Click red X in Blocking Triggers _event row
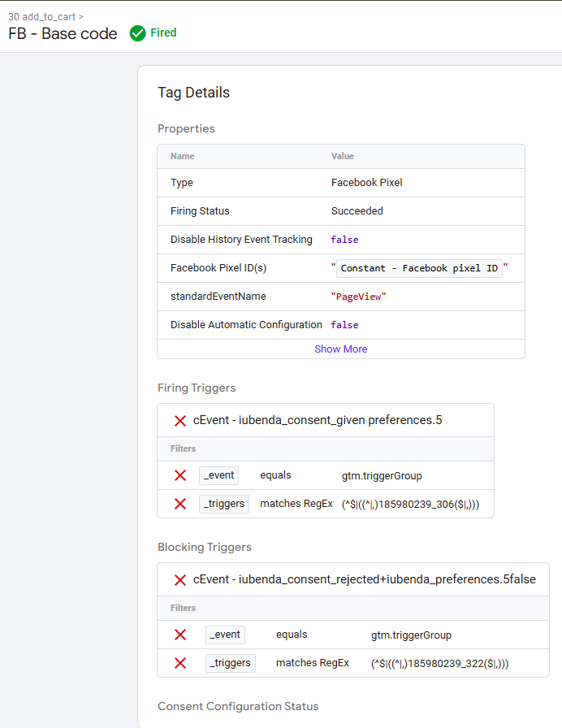The image size is (562, 728). [180, 635]
